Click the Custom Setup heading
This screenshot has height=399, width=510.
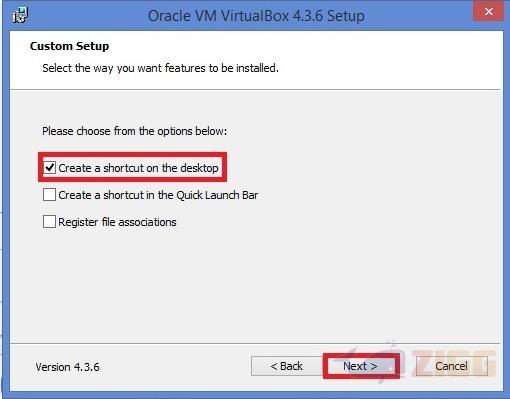(69, 46)
